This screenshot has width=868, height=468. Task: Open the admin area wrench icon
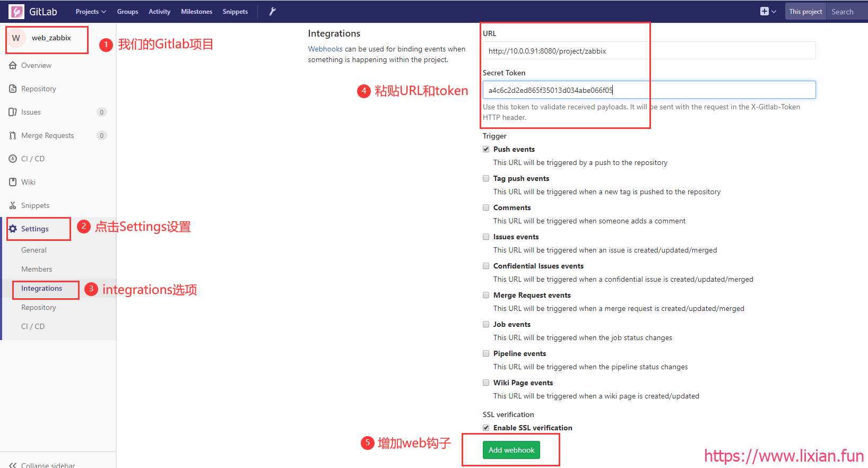pos(272,11)
